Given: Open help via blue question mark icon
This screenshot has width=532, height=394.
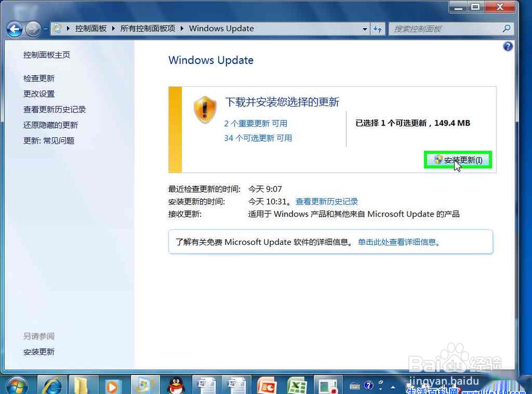Looking at the screenshot, I should pos(508,46).
